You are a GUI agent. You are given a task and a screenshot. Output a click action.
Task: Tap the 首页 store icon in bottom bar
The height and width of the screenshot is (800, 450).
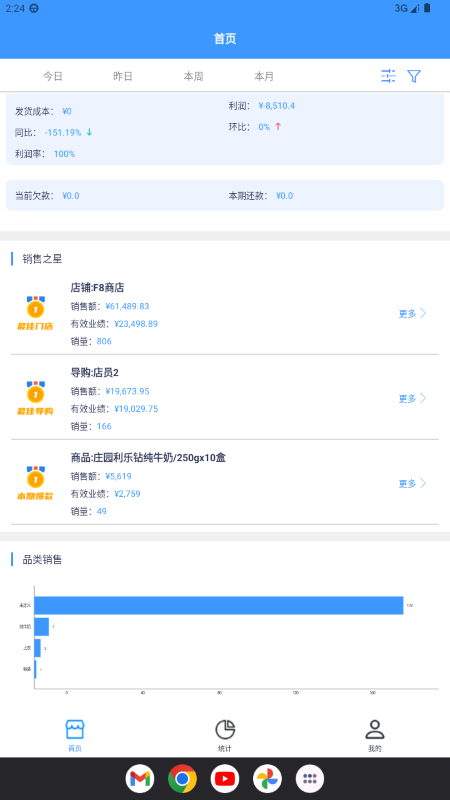(x=74, y=730)
